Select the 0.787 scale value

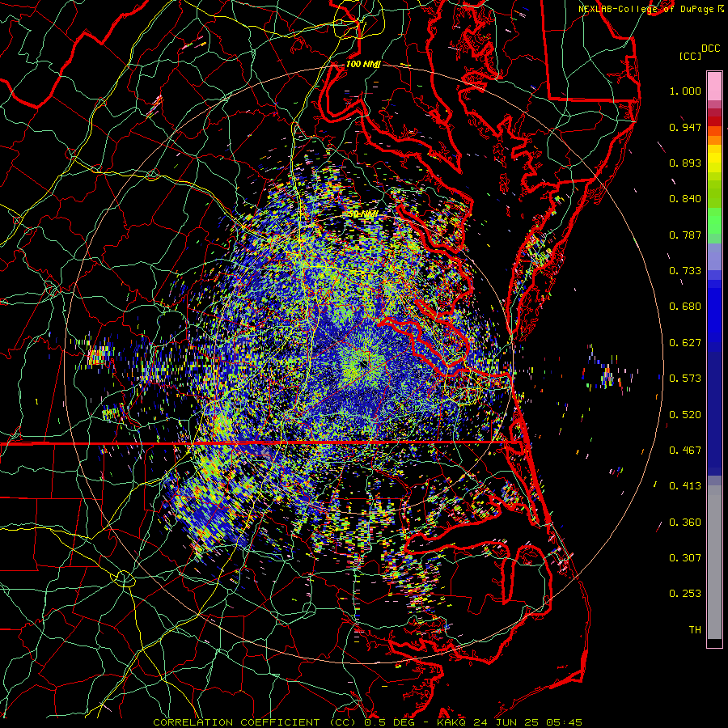tap(685, 235)
